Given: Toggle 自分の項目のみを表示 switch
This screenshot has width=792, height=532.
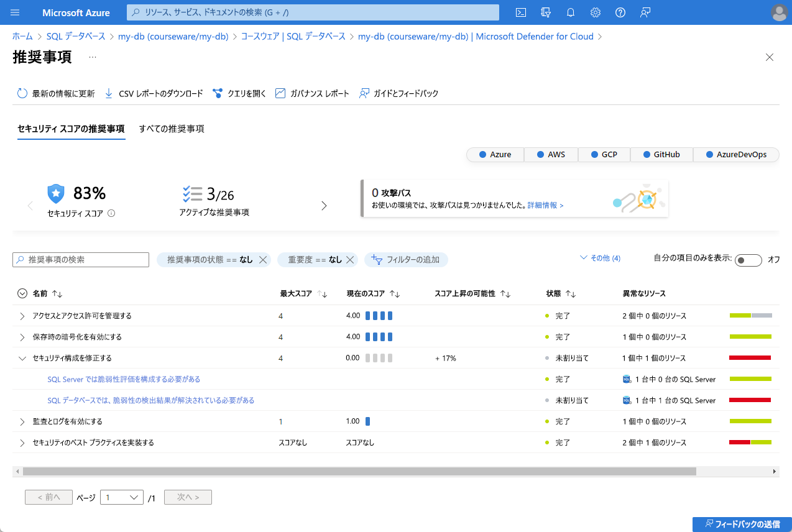Looking at the screenshot, I should tap(748, 260).
